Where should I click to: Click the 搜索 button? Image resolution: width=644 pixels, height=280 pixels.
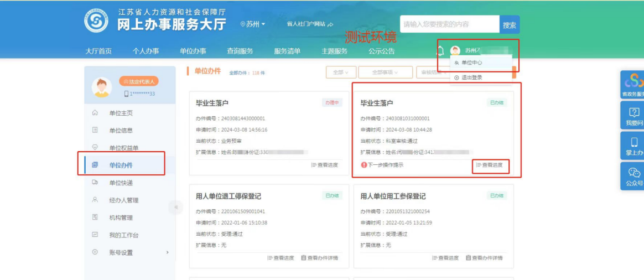point(509,25)
